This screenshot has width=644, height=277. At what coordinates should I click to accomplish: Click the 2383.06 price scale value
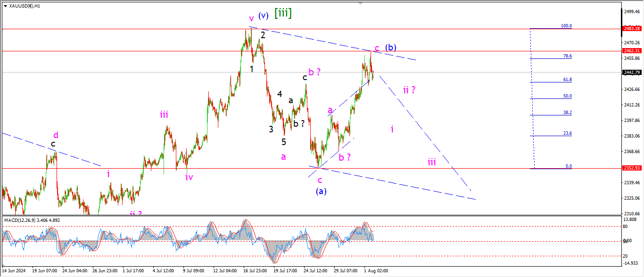pyautogui.click(x=631, y=136)
